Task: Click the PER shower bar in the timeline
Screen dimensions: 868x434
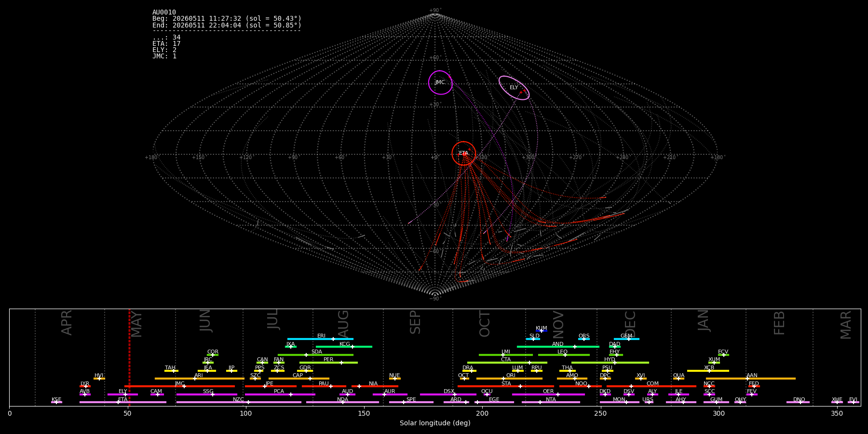Action: click(x=328, y=363)
